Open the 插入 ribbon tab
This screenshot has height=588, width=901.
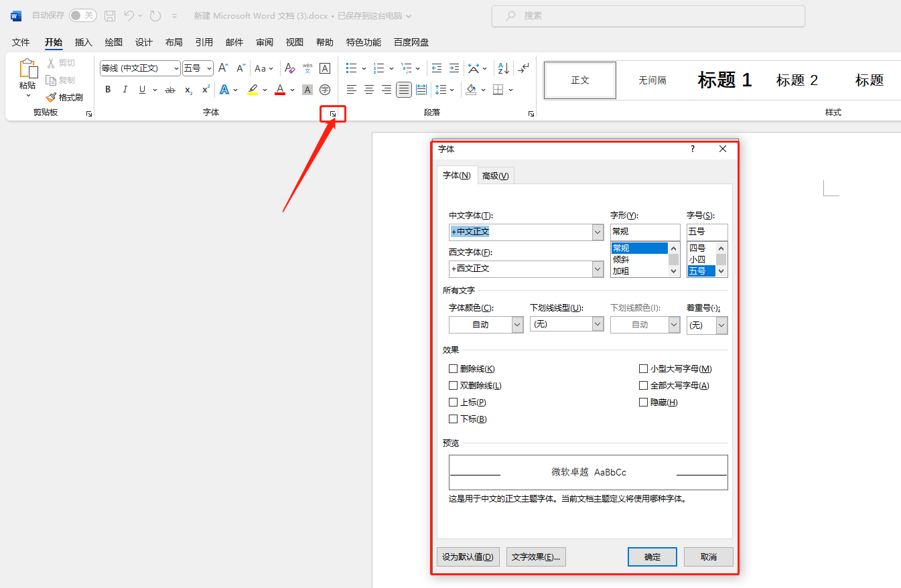point(84,42)
